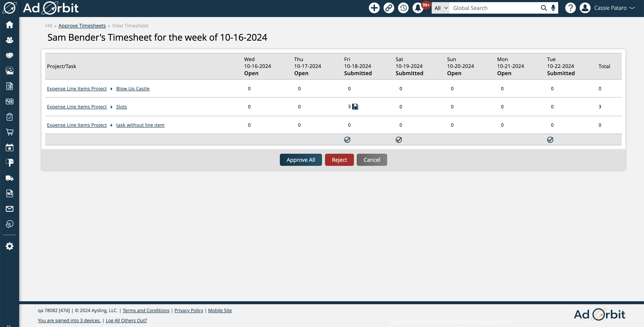Click the magnifier search icon
Viewport: 644px width, 327px height.
coord(543,8)
